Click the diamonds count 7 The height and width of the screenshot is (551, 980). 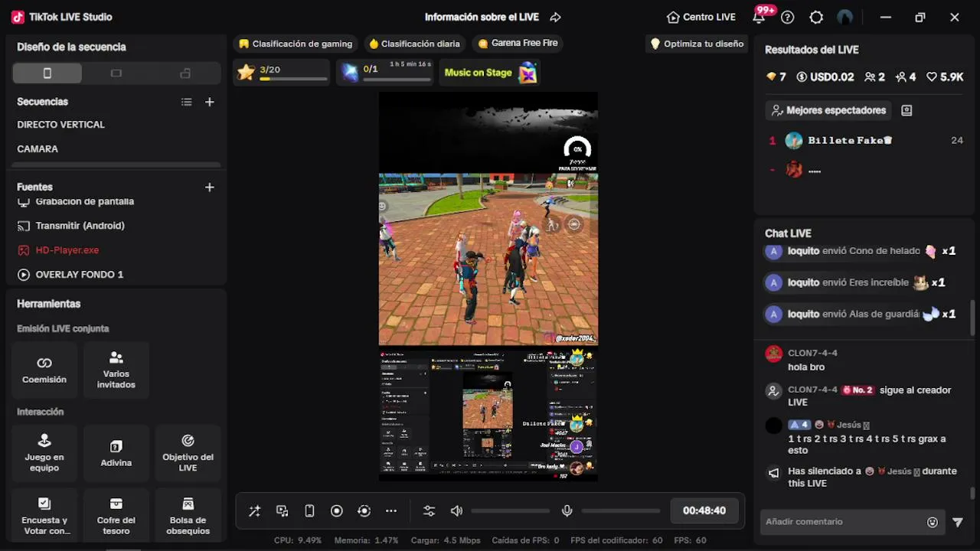pos(776,77)
